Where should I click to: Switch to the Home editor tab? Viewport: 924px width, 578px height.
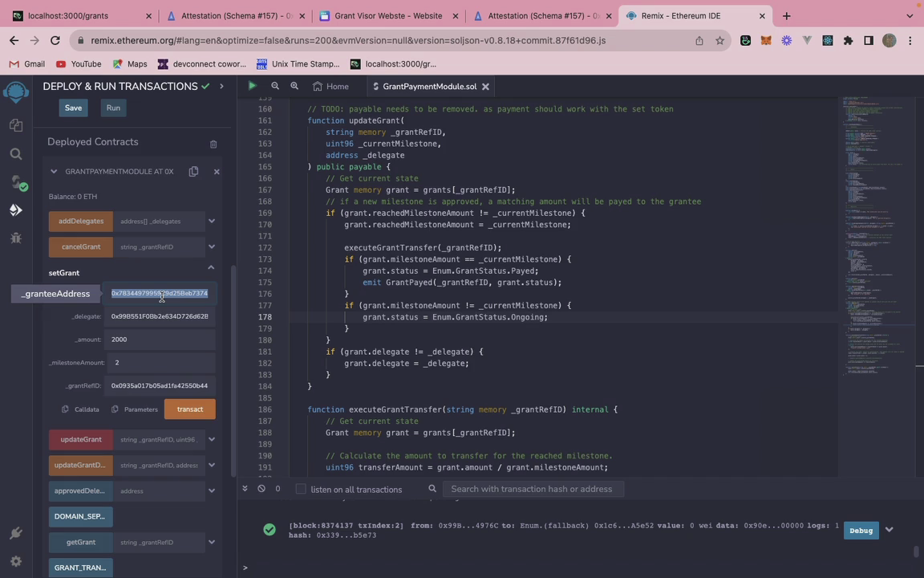[330, 86]
